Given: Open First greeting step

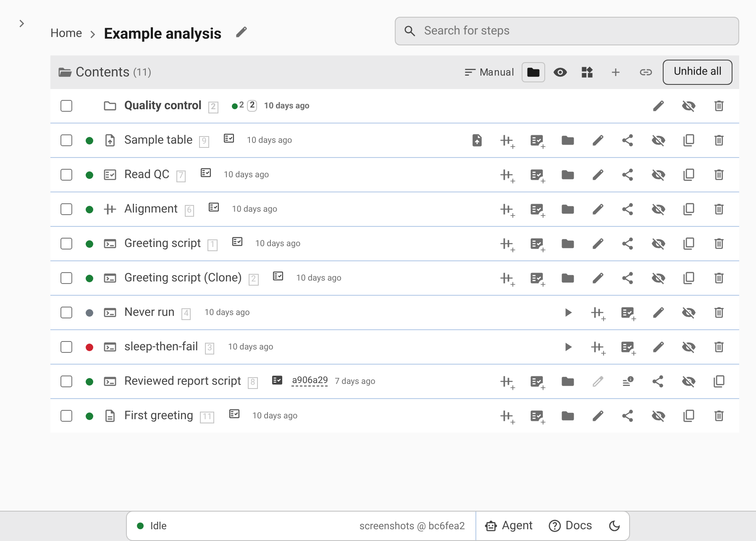Looking at the screenshot, I should pyautogui.click(x=158, y=415).
